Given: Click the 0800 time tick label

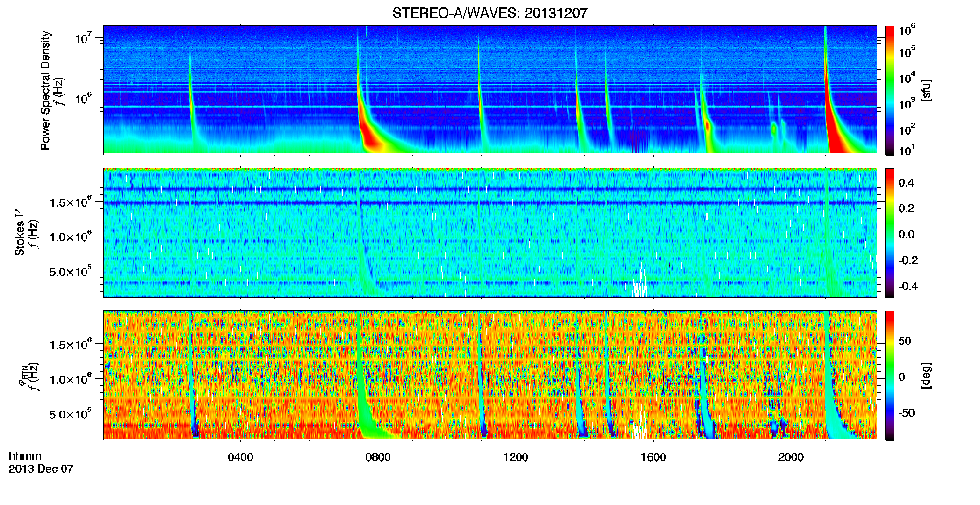Looking at the screenshot, I should pos(378,457).
